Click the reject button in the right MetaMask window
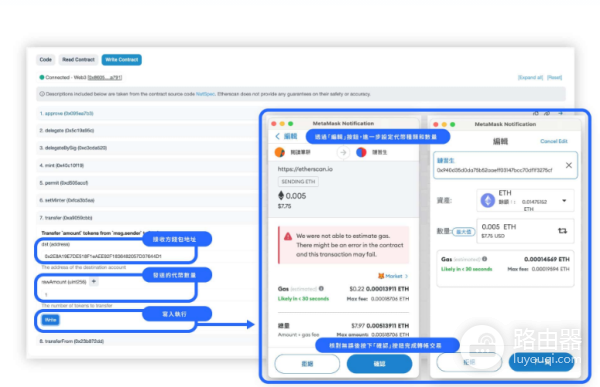The width and height of the screenshot is (600, 387). (x=469, y=362)
